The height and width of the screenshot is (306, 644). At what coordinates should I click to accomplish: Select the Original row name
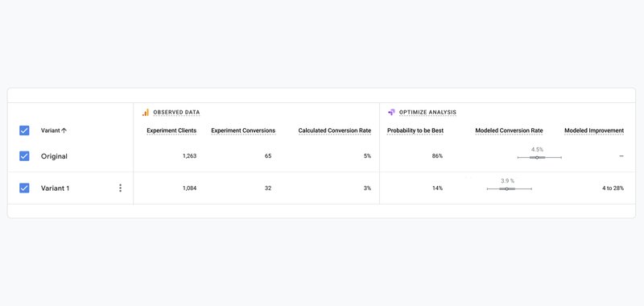(x=54, y=156)
